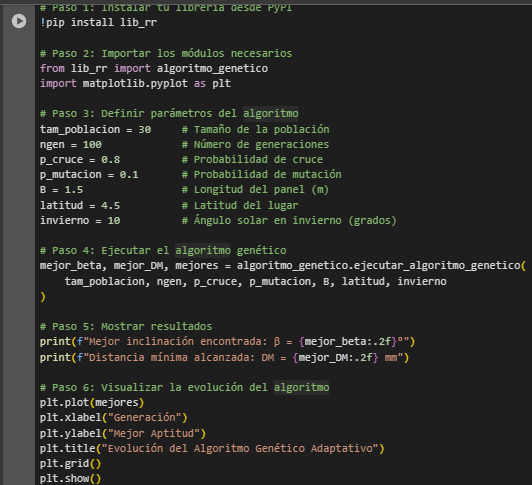532x485 pixels.
Task: Click the Distancia mínima print statement
Action: pyautogui.click(x=224, y=357)
